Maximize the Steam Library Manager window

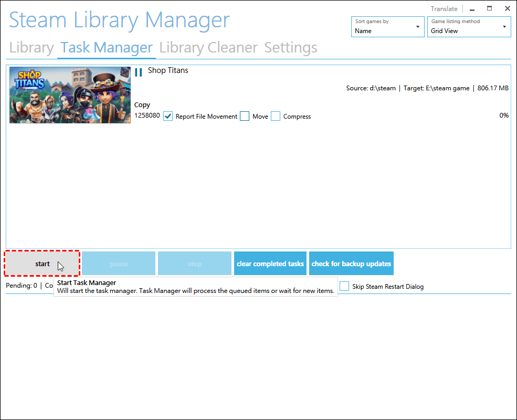pos(489,8)
